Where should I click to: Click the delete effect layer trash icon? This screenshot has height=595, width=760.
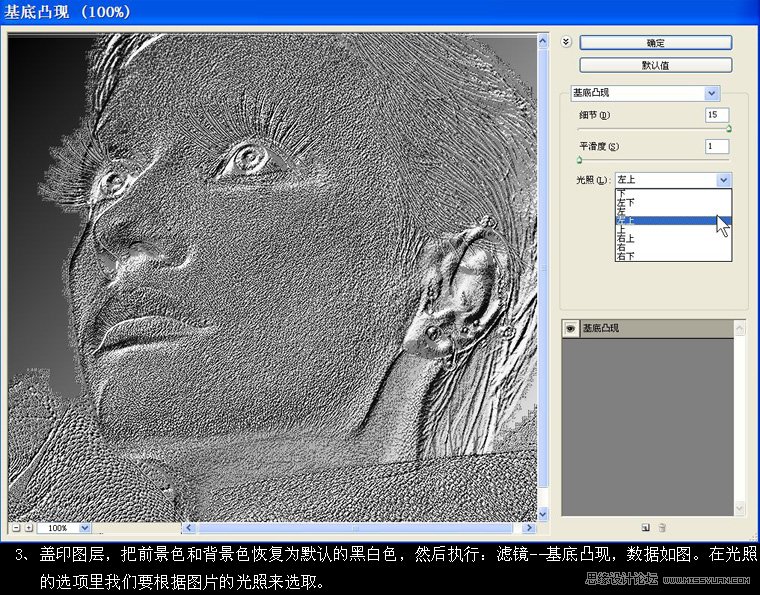662,527
